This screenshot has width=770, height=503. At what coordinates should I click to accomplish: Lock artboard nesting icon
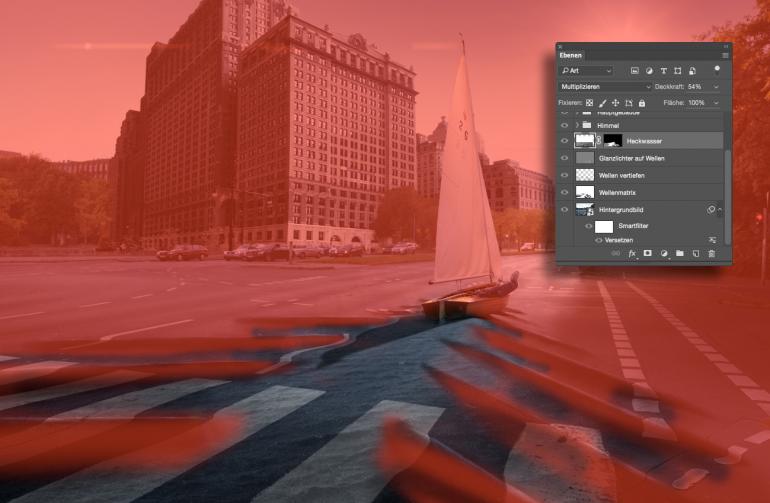pos(629,103)
